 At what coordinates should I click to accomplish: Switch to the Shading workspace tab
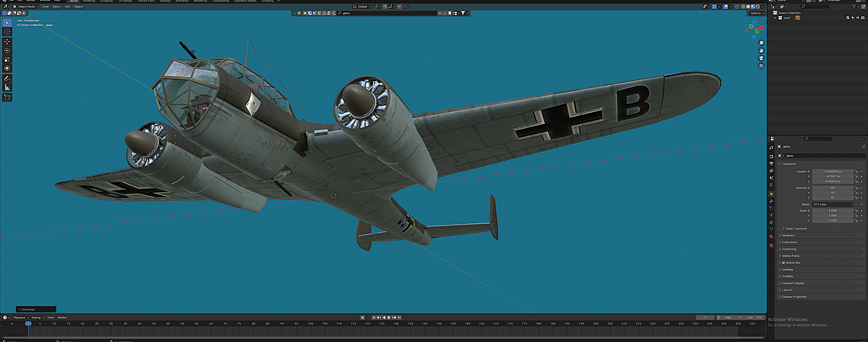[165, 1]
